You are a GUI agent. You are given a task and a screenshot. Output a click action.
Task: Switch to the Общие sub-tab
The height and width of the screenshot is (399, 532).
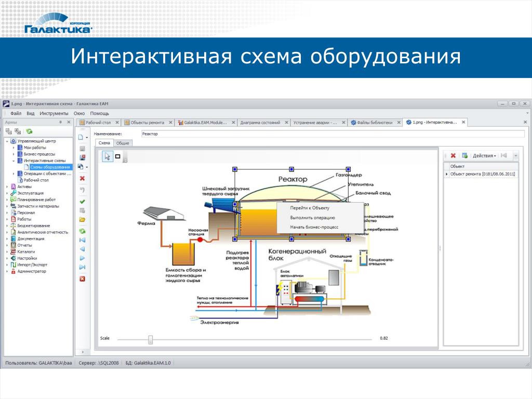click(123, 143)
